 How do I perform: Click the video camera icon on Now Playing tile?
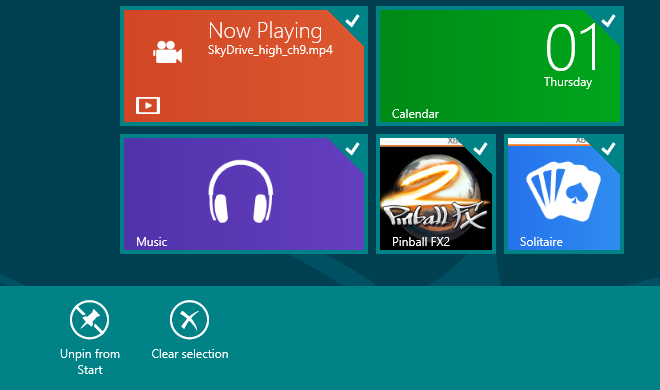pos(167,52)
